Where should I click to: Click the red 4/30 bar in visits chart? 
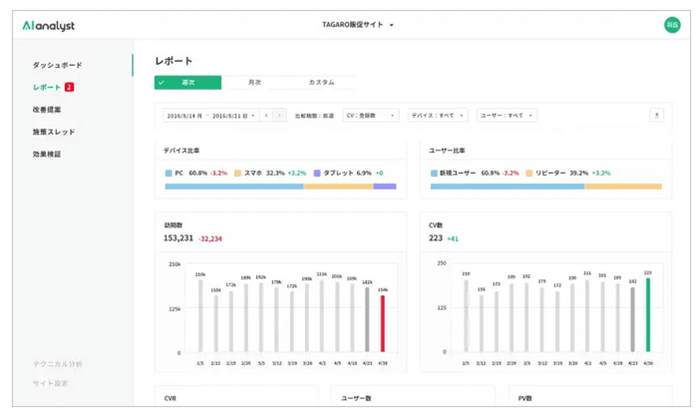click(383, 323)
